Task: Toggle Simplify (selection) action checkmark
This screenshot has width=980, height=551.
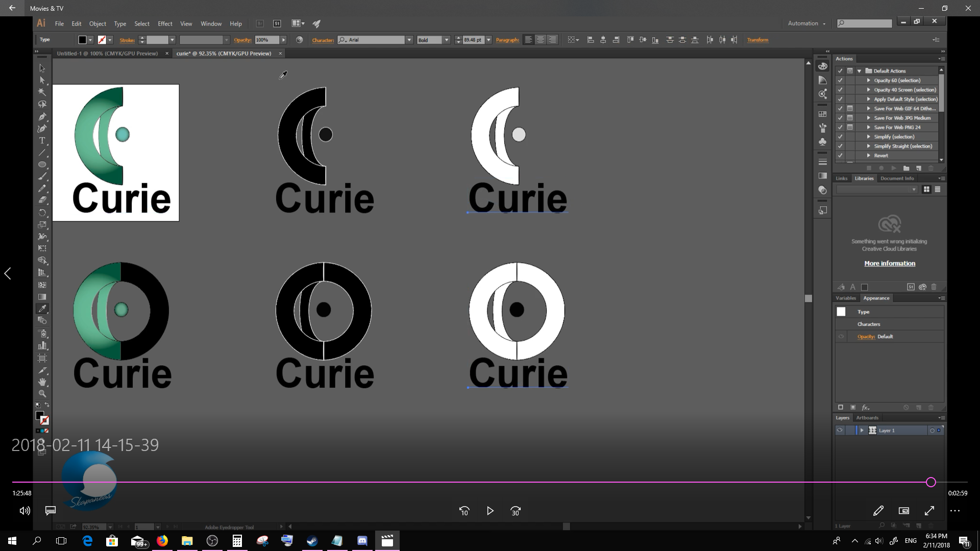Action: pyautogui.click(x=840, y=137)
